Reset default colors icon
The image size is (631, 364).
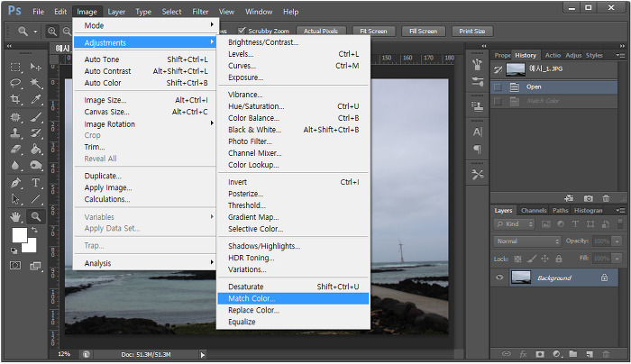click(14, 251)
